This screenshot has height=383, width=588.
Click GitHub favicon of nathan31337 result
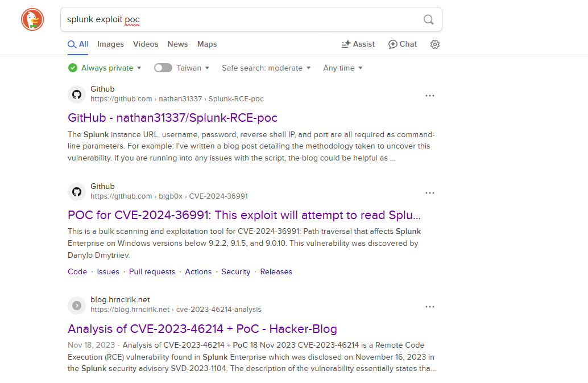tap(77, 94)
